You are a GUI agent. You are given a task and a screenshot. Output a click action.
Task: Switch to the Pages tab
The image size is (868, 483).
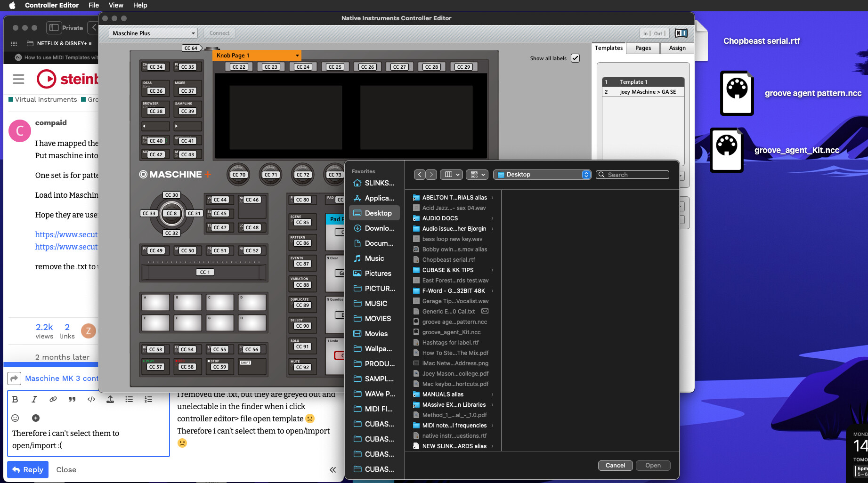[x=643, y=48]
